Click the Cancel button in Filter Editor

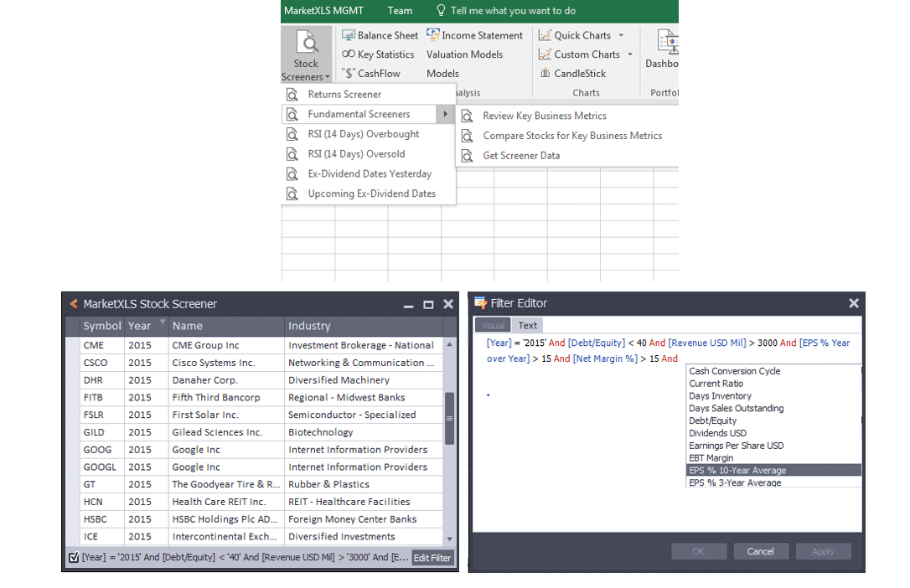point(761,551)
